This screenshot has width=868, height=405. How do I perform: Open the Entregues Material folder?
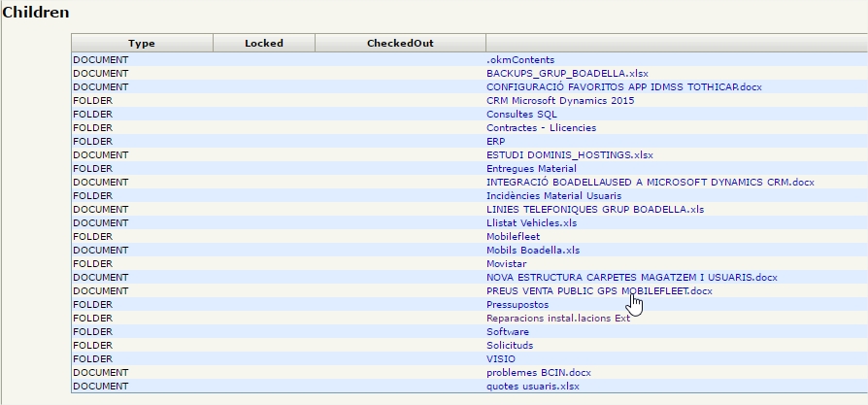(531, 169)
